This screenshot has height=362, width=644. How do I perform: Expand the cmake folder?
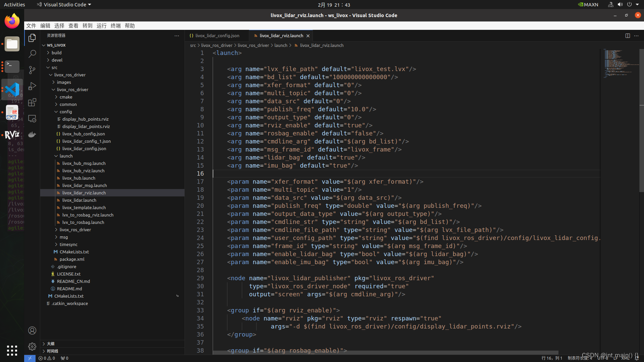pos(56,97)
